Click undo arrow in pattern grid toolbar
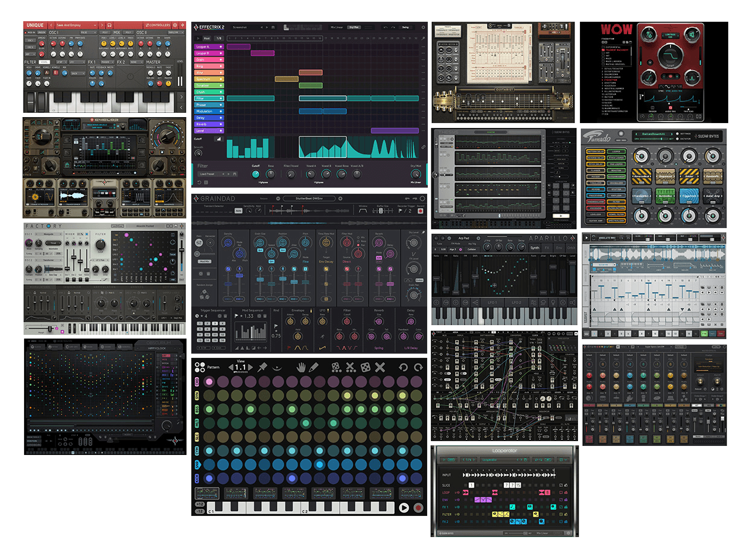 click(x=404, y=367)
